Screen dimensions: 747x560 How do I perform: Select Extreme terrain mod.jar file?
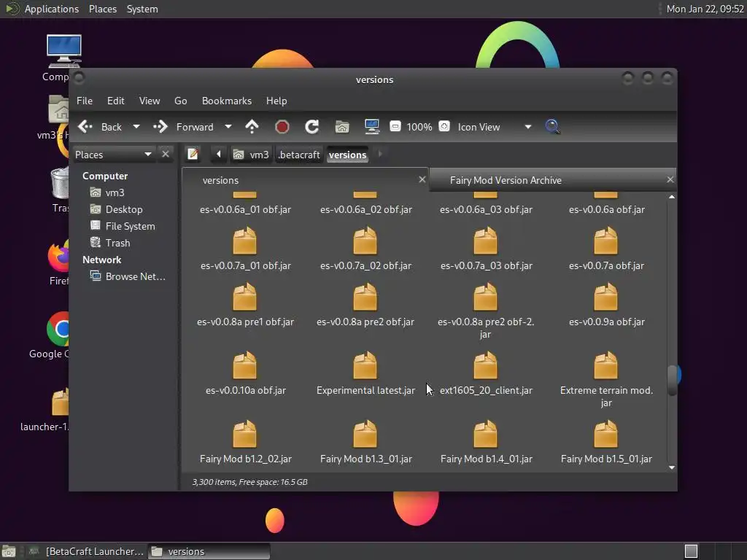click(606, 379)
